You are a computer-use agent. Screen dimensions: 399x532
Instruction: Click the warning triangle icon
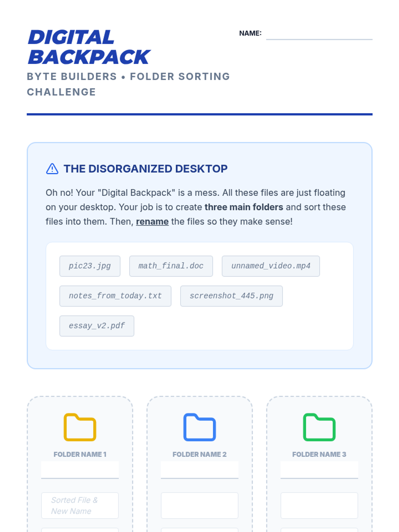click(52, 169)
